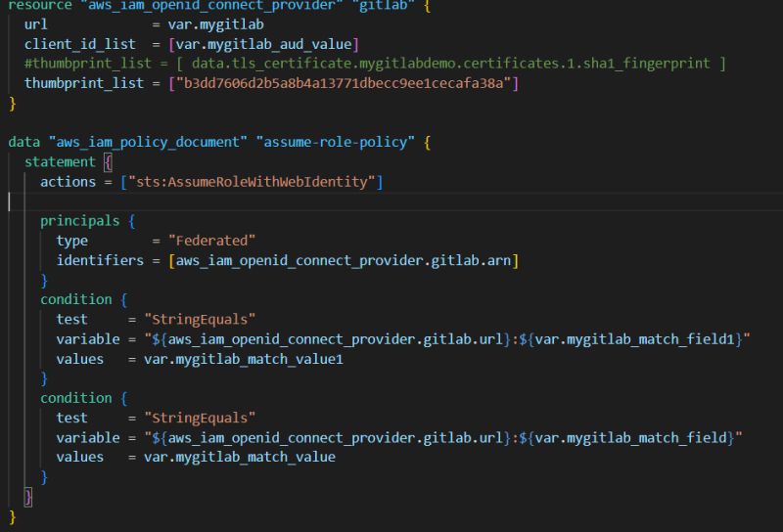This screenshot has width=783, height=532.
Task: Click var.mygitlab_match_field1 in variable string
Action: click(634, 339)
